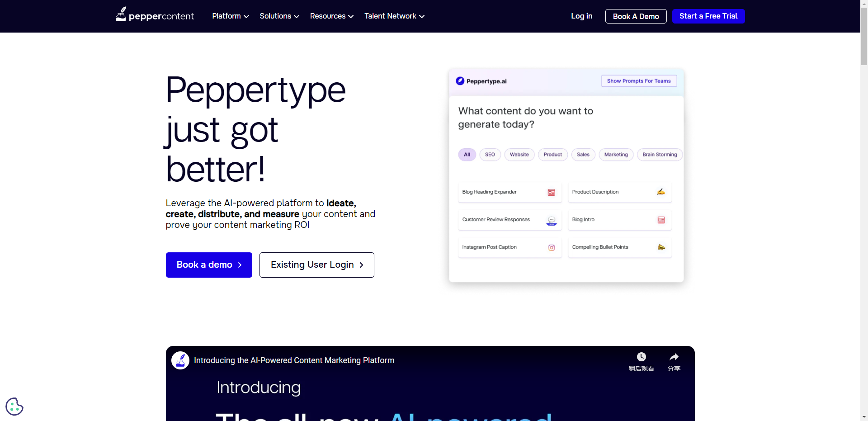The height and width of the screenshot is (421, 868).
Task: Select the SEO category filter
Action: [490, 155]
